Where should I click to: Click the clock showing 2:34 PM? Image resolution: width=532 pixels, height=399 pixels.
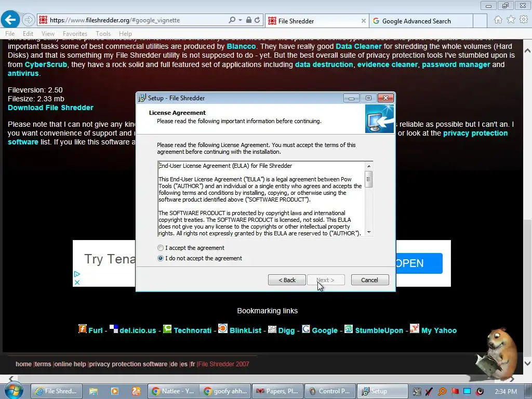506,392
